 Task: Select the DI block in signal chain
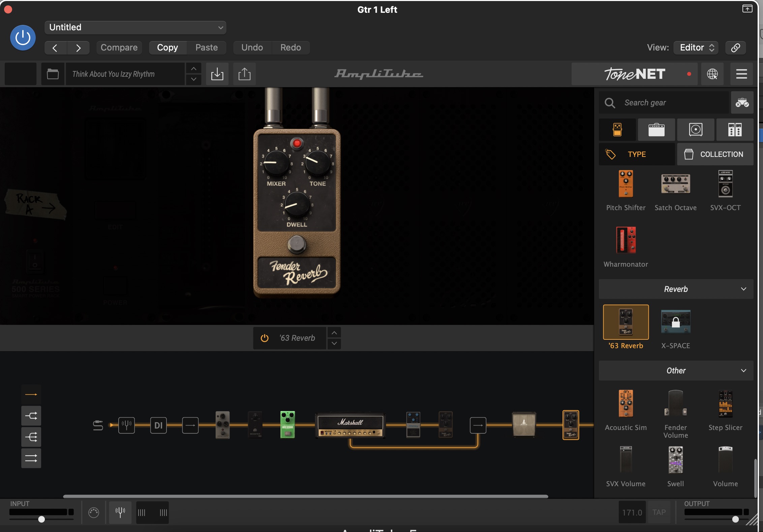pos(158,425)
